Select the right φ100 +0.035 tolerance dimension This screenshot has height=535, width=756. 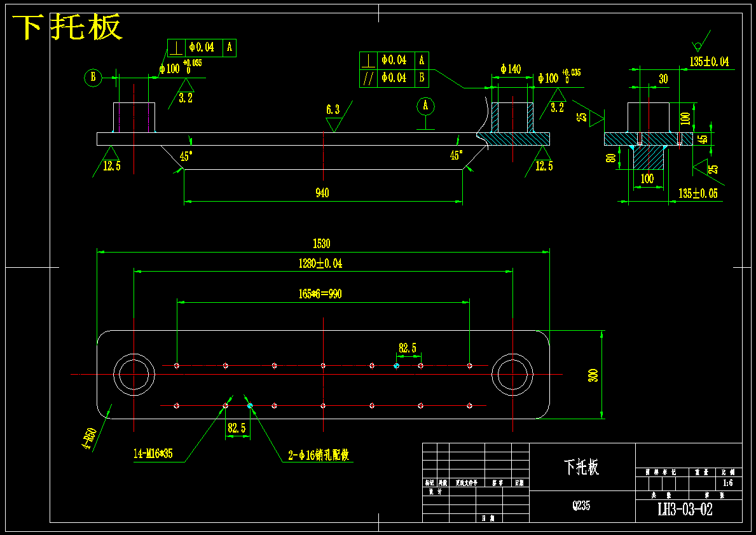(x=560, y=76)
